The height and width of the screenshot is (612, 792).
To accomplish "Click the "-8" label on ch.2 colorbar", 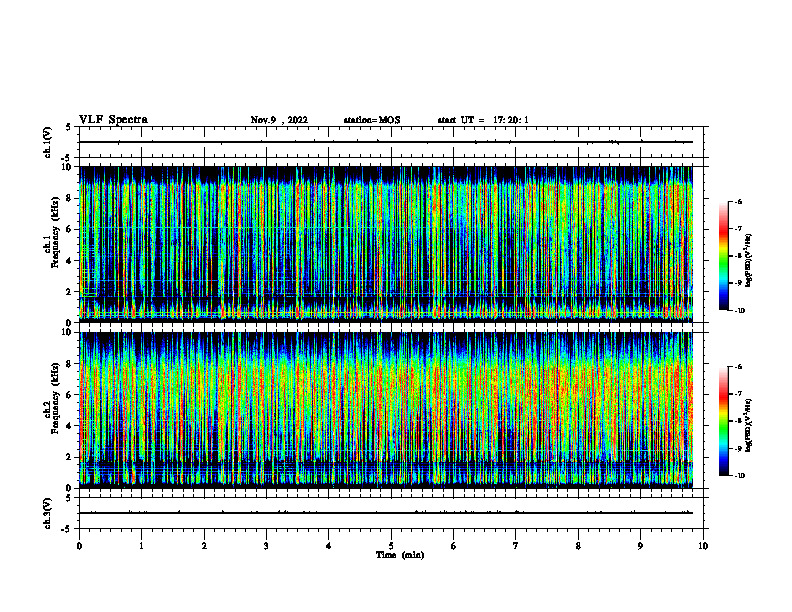I will 738,421.
